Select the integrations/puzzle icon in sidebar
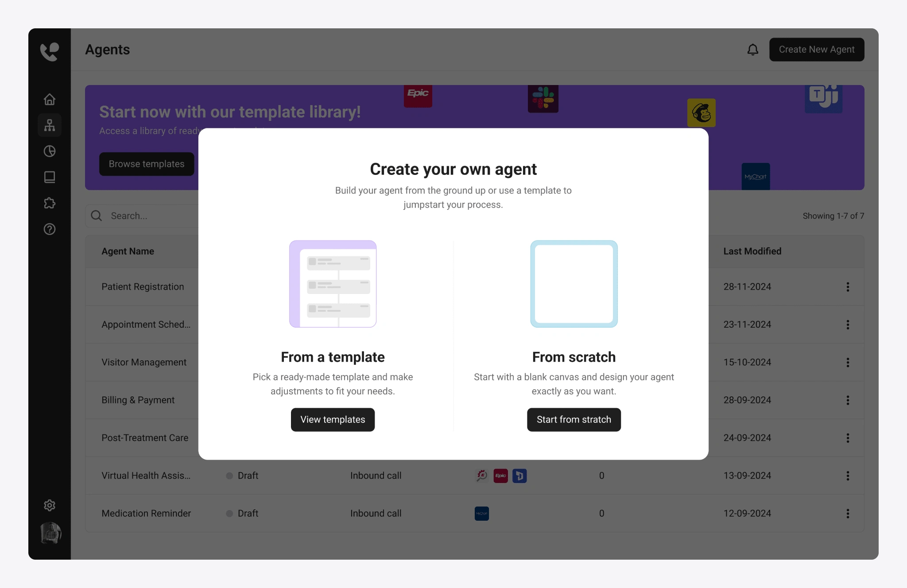 click(50, 203)
